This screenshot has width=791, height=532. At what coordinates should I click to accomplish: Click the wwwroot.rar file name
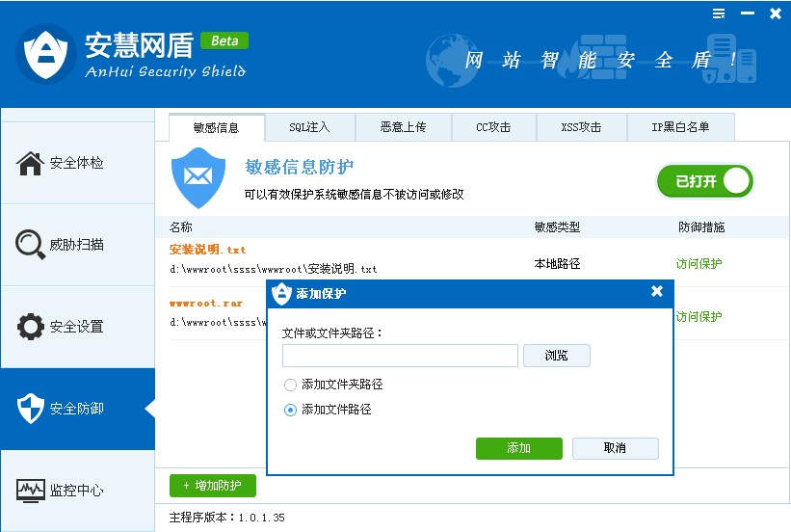tap(206, 304)
